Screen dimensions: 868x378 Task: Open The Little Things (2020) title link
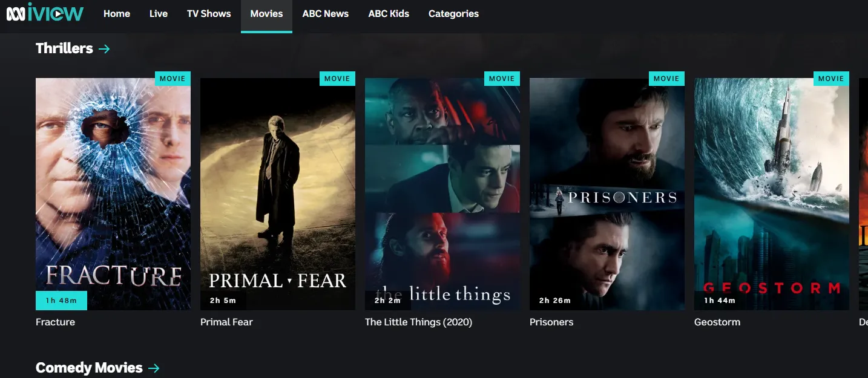[418, 322]
